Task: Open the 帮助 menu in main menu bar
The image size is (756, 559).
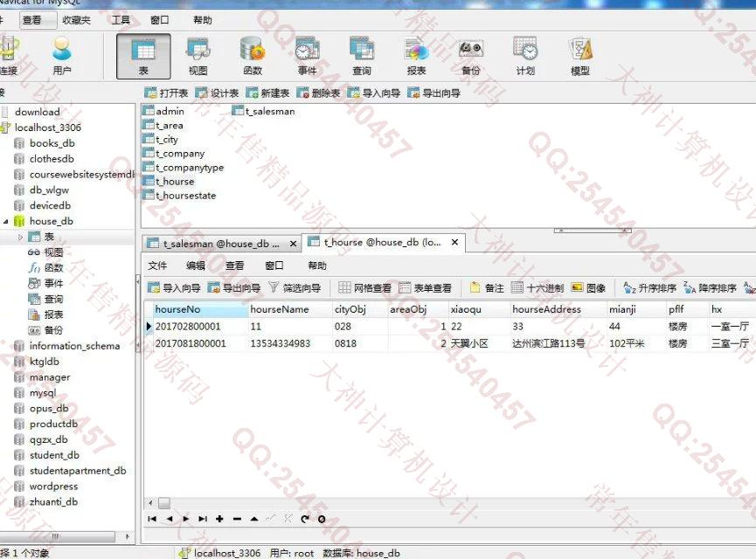Action: (203, 20)
